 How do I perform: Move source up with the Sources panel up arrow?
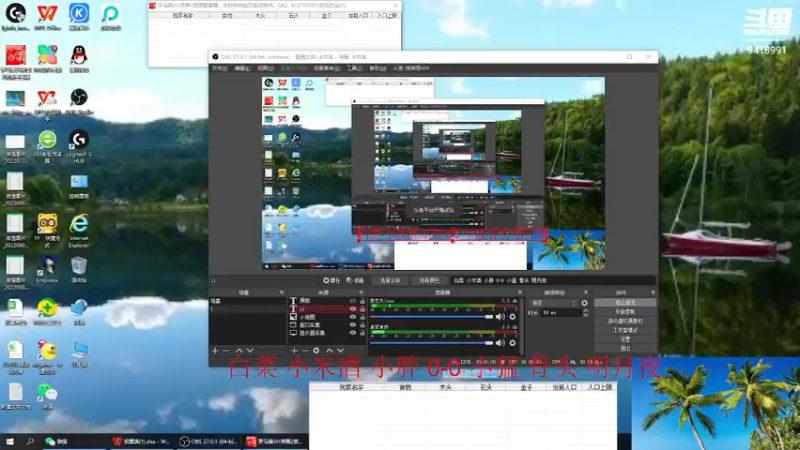[x=329, y=351]
